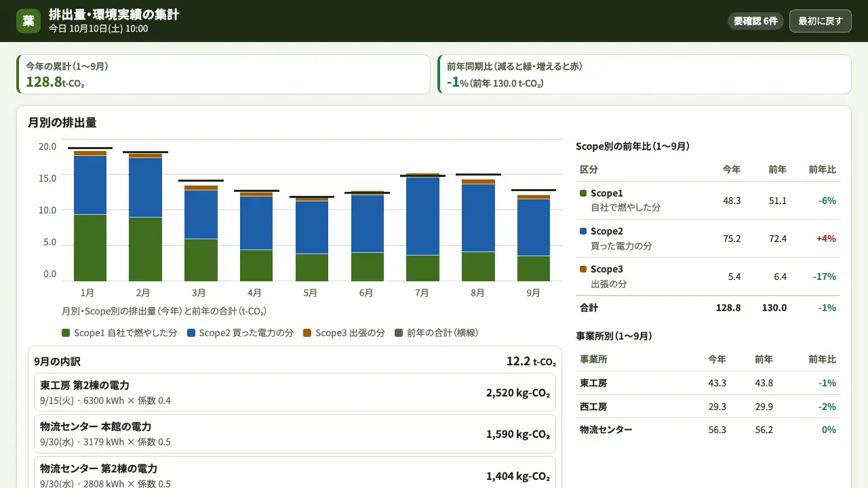Viewport: 868px width, 488px height.
Task: Select the 物流センター row in 事業所別 table
Action: tap(708, 430)
